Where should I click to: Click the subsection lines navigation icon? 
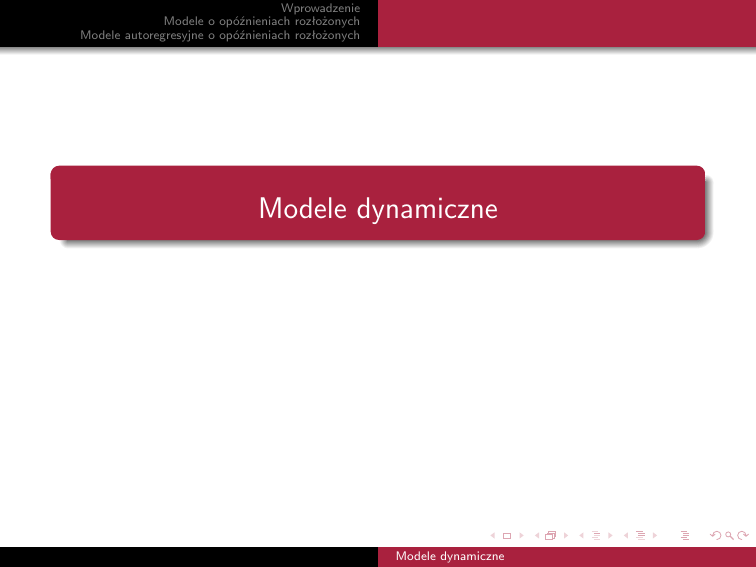[x=596, y=537]
